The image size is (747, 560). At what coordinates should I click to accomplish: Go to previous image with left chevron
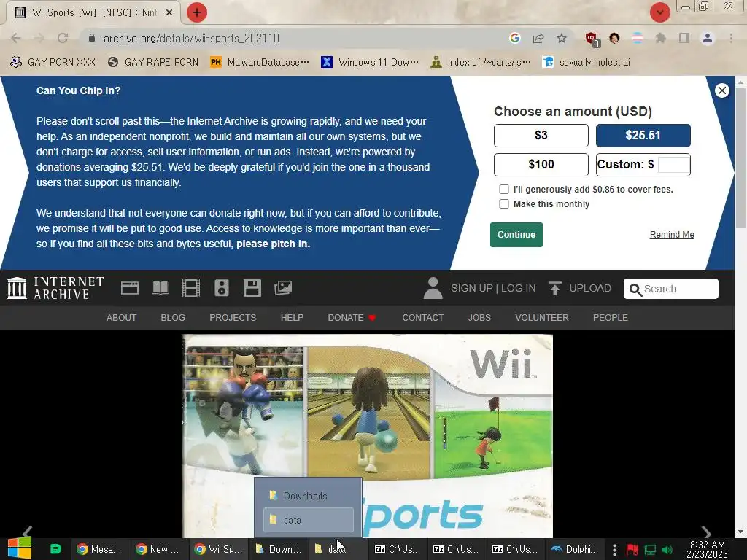click(28, 532)
